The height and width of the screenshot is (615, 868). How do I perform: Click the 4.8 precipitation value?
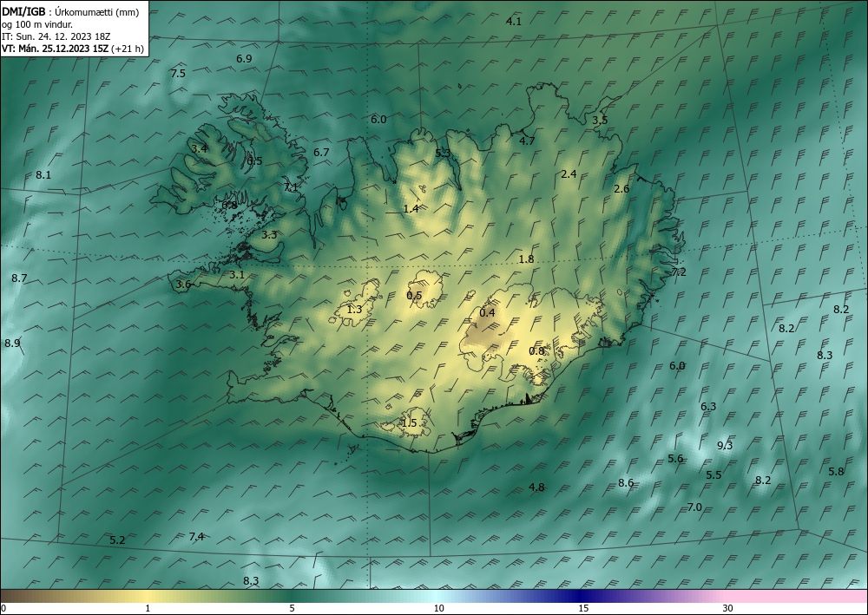(x=536, y=487)
